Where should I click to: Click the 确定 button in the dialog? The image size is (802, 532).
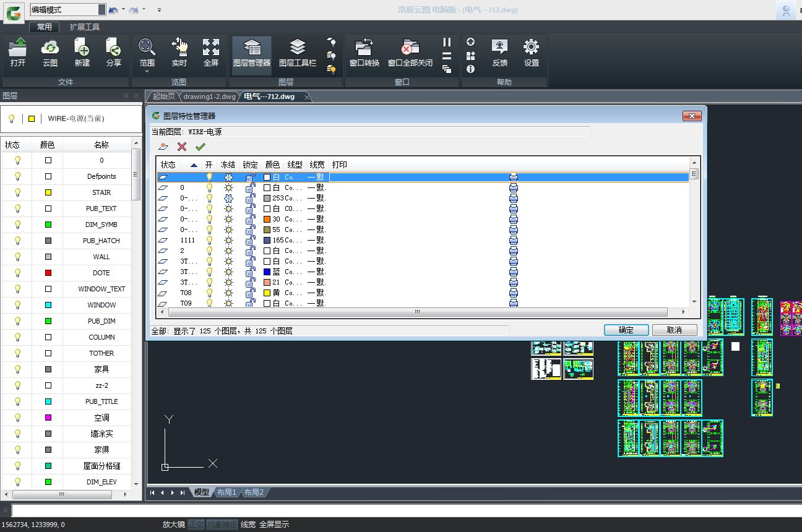coord(626,330)
